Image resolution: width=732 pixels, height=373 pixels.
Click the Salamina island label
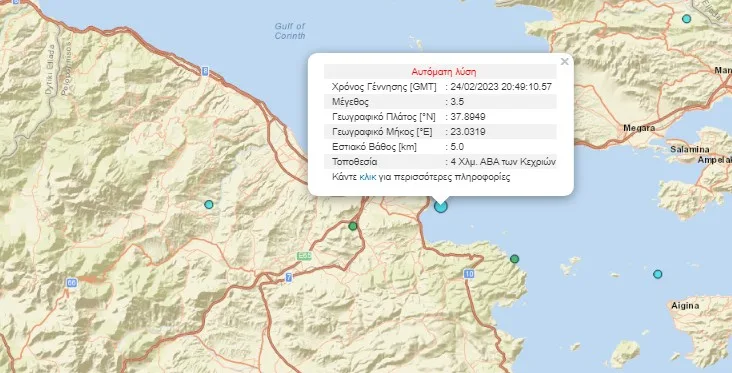(690, 149)
